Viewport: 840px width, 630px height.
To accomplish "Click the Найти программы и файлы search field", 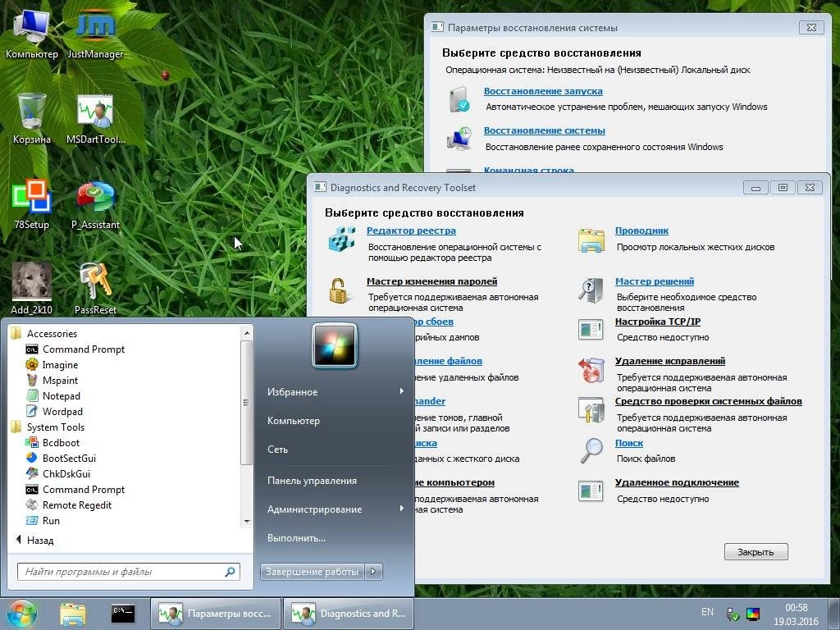I will 129,572.
